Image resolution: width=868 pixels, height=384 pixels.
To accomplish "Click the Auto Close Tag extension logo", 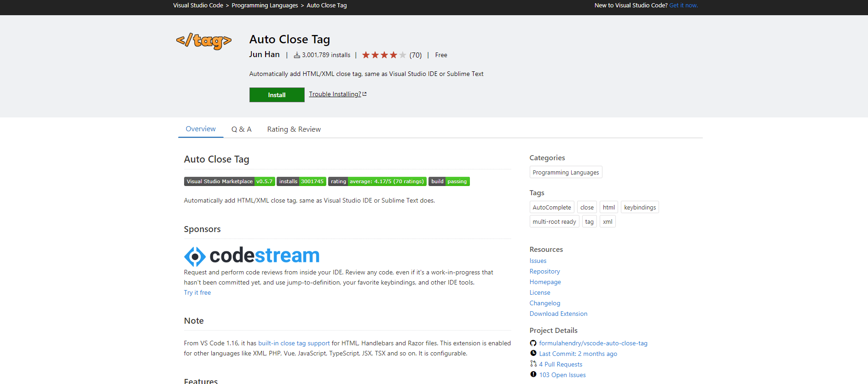I will click(x=204, y=41).
